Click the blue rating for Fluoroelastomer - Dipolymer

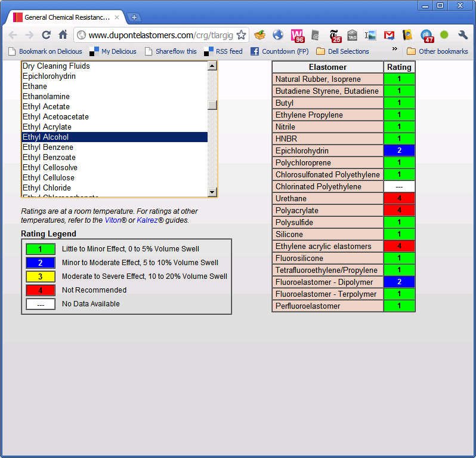(x=399, y=282)
